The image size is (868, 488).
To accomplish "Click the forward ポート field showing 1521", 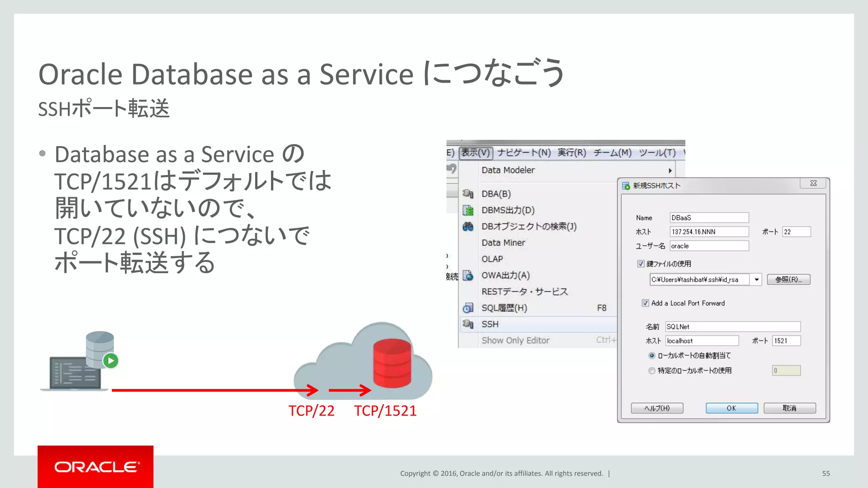I will click(x=787, y=341).
